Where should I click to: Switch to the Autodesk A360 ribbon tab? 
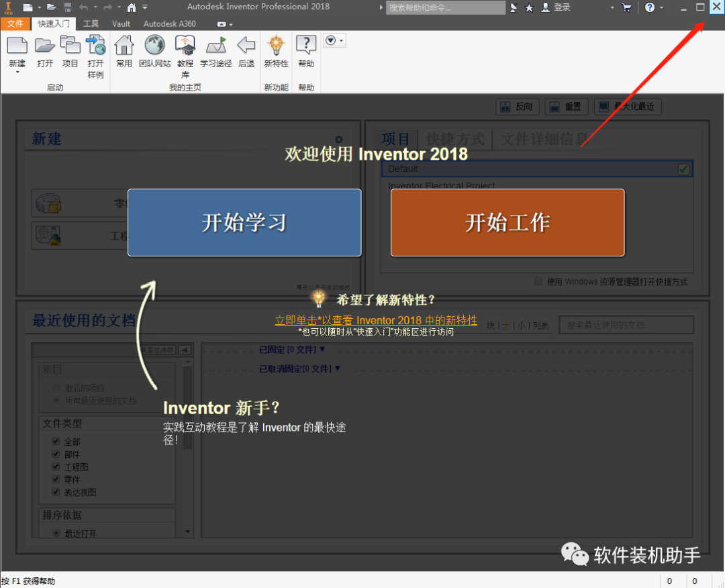point(169,23)
